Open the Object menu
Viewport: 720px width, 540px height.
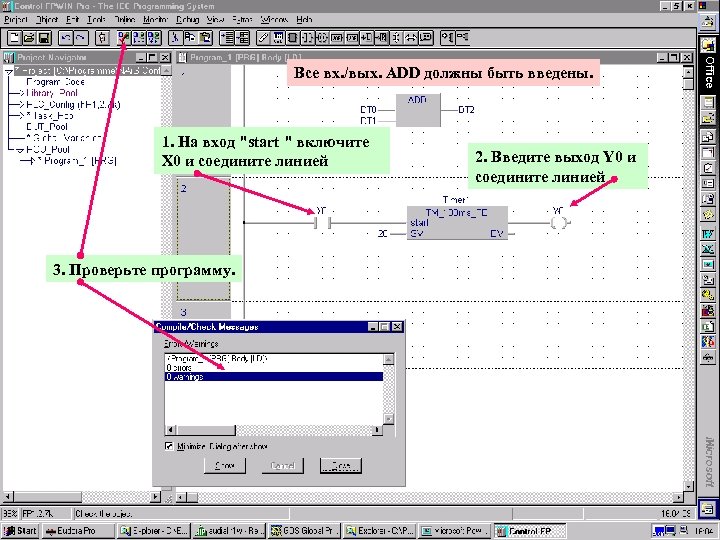point(47,20)
